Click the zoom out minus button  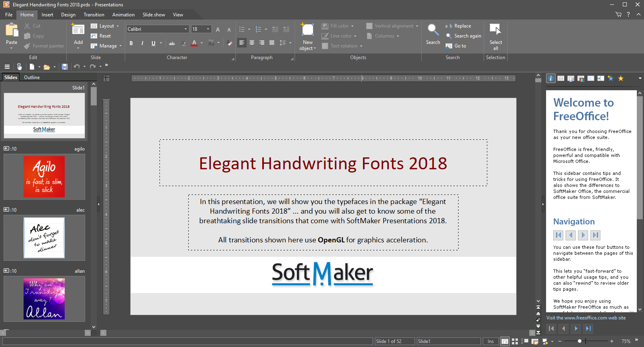(560, 341)
